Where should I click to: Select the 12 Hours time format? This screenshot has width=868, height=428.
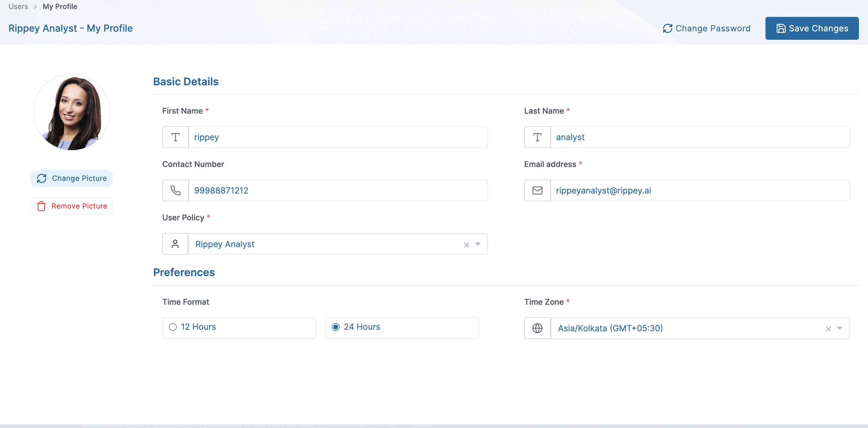173,327
